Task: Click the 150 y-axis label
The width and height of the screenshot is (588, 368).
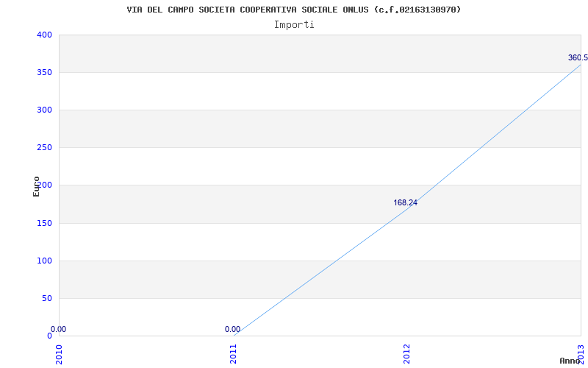Action: pos(44,224)
